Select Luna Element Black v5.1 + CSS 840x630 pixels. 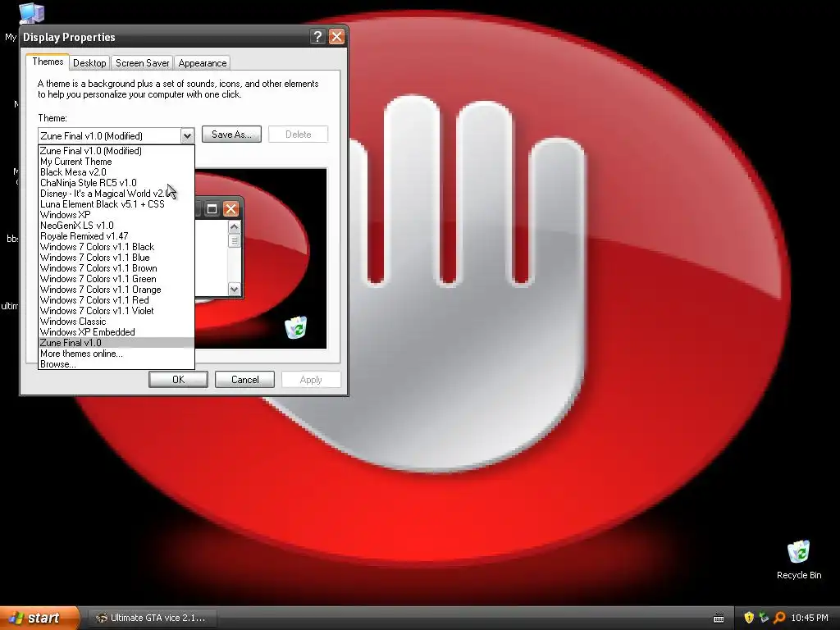pos(116,204)
